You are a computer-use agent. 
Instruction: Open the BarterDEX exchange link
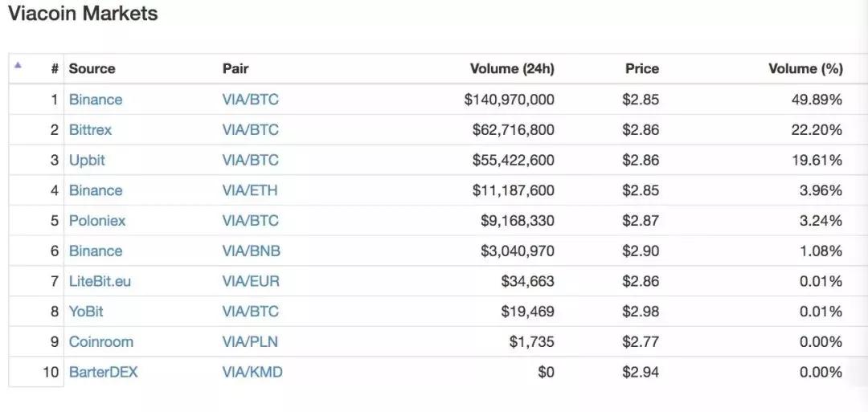click(104, 372)
